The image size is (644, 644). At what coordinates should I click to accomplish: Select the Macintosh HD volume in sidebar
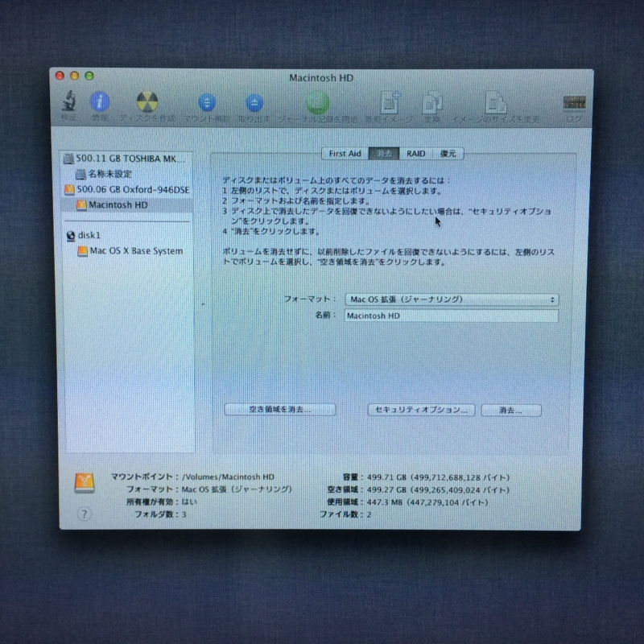click(x=127, y=204)
